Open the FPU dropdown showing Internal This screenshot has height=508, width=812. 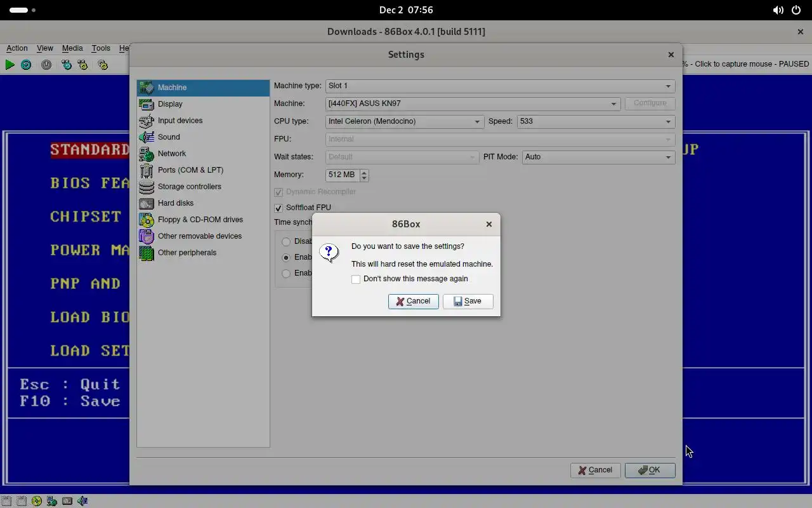[500, 139]
